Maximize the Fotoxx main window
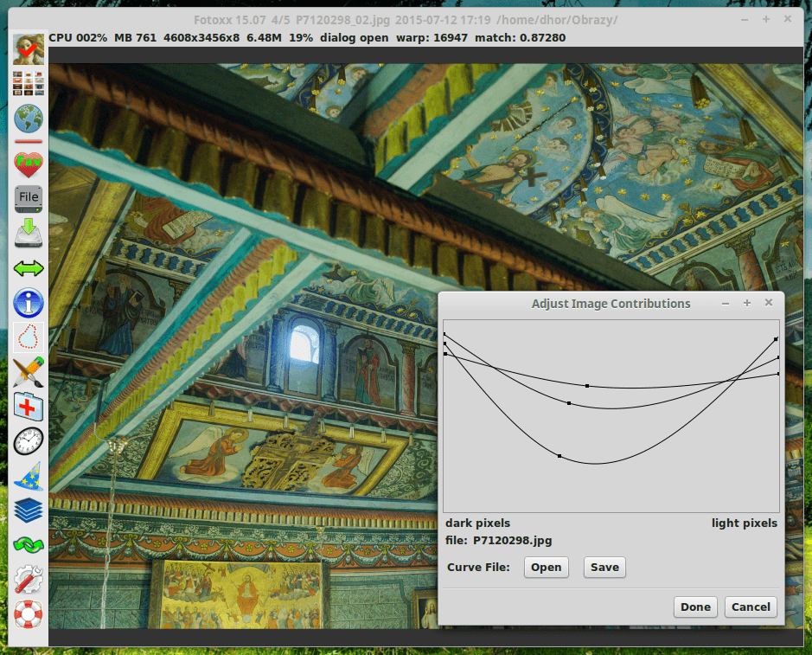Screen dimensions: 812x655 (x=766, y=20)
